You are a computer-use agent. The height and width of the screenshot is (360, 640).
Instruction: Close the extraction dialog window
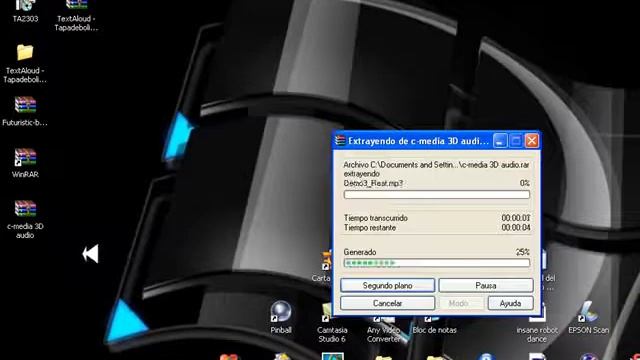tap(532, 141)
